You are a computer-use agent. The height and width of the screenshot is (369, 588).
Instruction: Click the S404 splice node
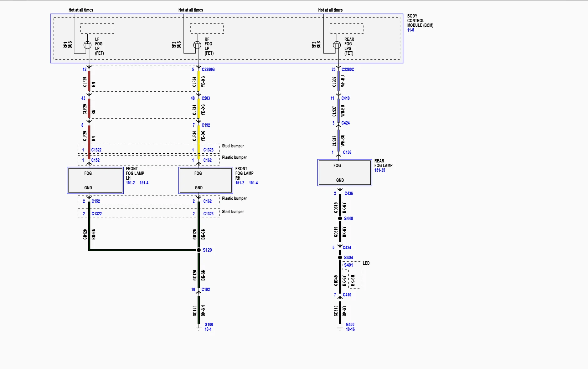[340, 257]
